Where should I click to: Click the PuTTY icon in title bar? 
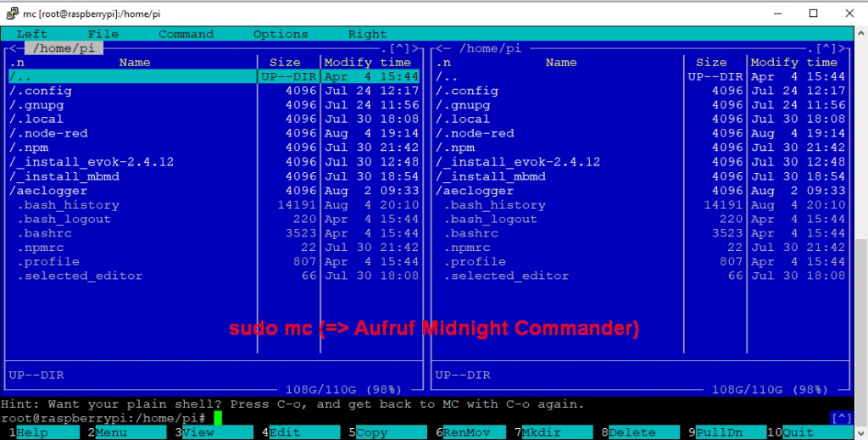click(x=12, y=14)
